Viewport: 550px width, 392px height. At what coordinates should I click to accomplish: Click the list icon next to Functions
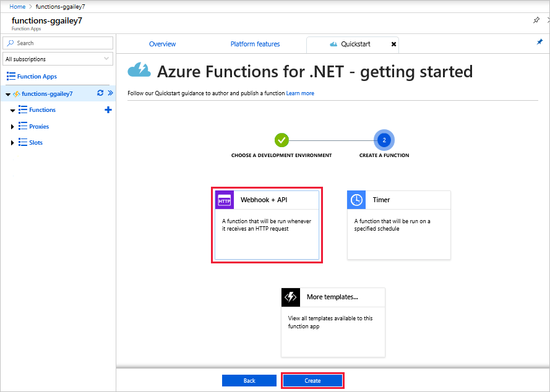pos(23,109)
